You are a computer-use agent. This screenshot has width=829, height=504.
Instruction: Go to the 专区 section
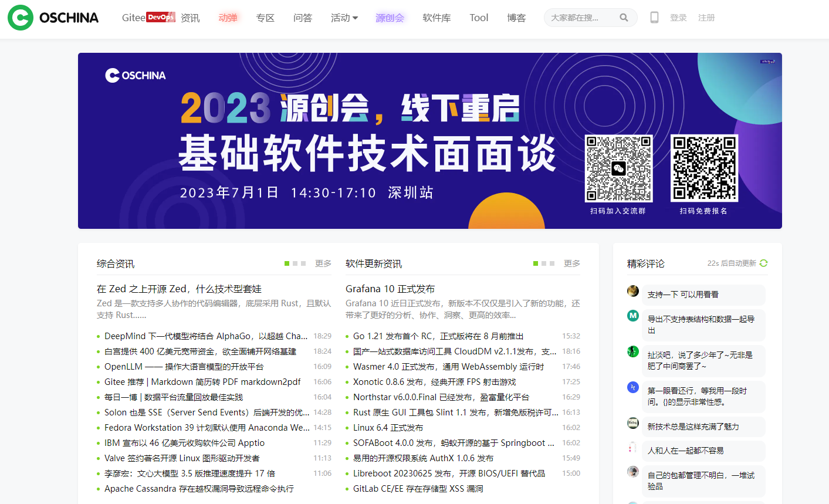pos(265,18)
